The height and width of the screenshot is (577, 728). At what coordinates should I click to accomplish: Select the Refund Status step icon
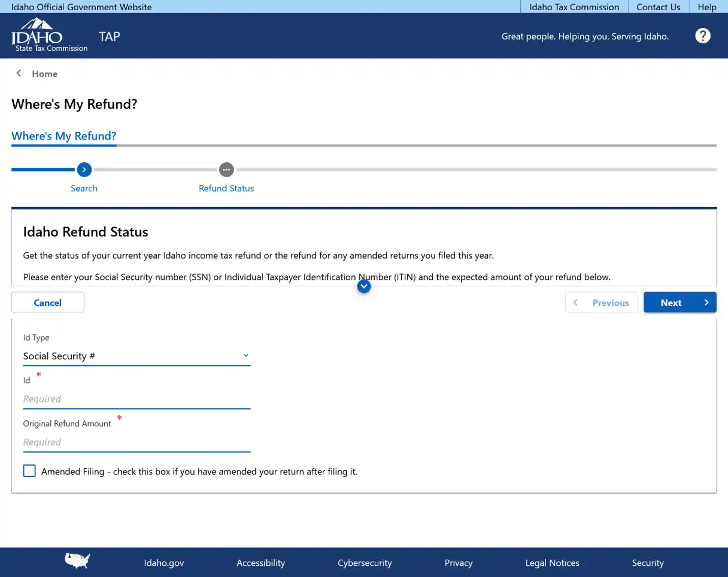[x=226, y=169]
